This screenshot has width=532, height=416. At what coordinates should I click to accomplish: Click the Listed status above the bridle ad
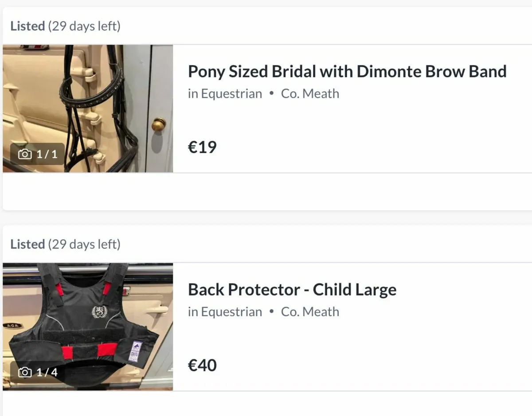[x=27, y=26]
